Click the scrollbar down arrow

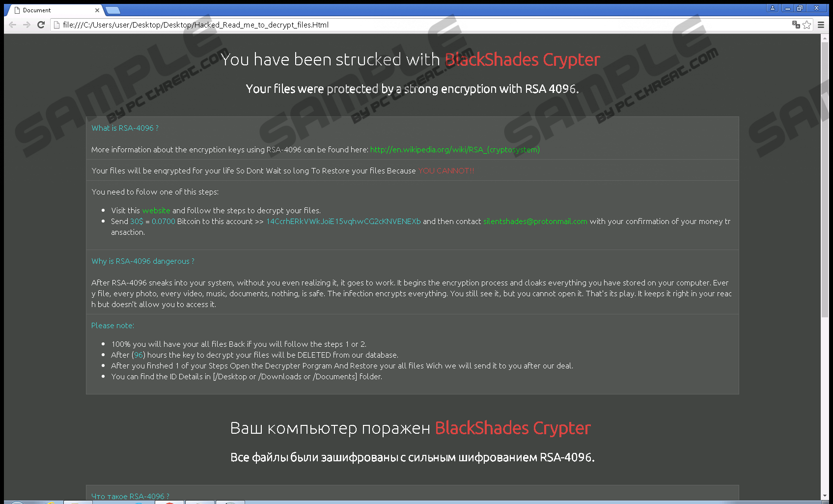point(825,496)
